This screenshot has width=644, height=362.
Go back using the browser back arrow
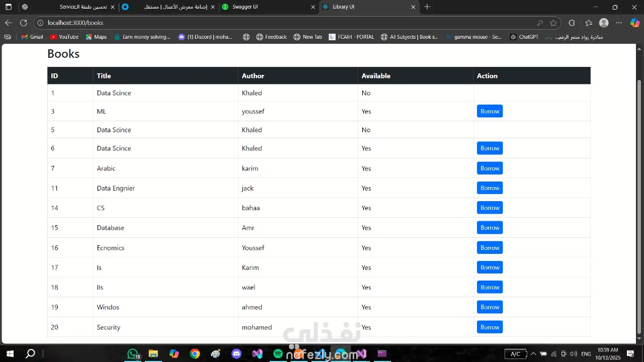pyautogui.click(x=9, y=23)
